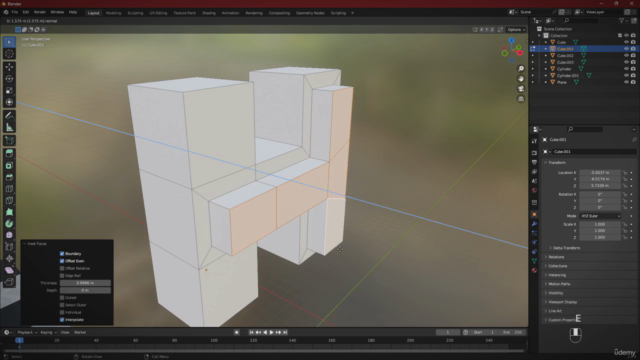Click the Depth value slider field
Viewport: 640px width, 360px height.
85,291
